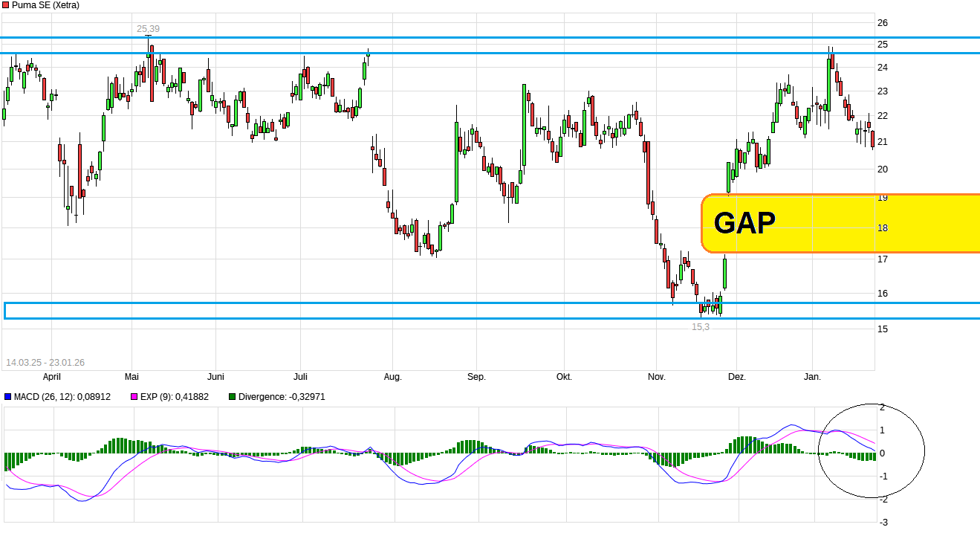Click the 26 mark on price axis
This screenshot has width=980, height=559.
coord(883,23)
